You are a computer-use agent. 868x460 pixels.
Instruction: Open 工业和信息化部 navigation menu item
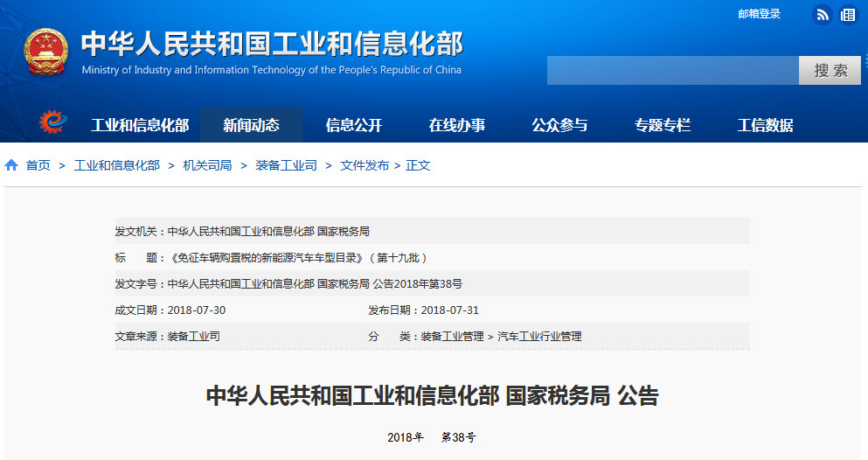tap(140, 125)
